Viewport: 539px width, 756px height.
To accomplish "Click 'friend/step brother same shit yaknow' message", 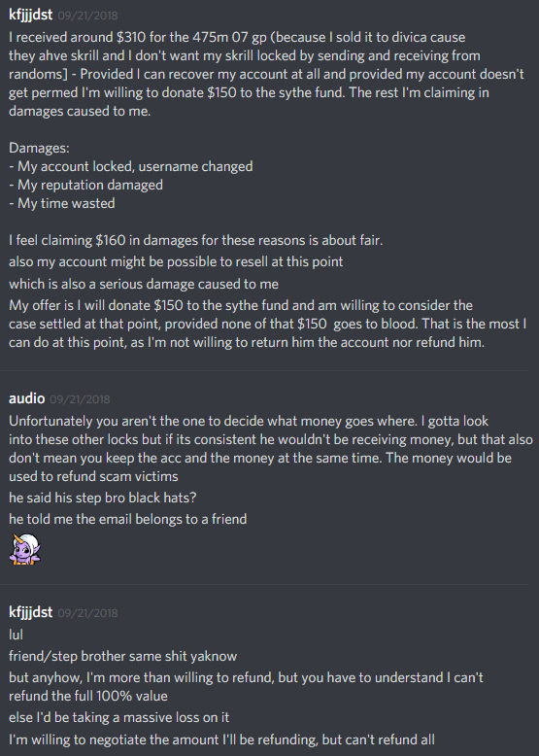I will [122, 656].
